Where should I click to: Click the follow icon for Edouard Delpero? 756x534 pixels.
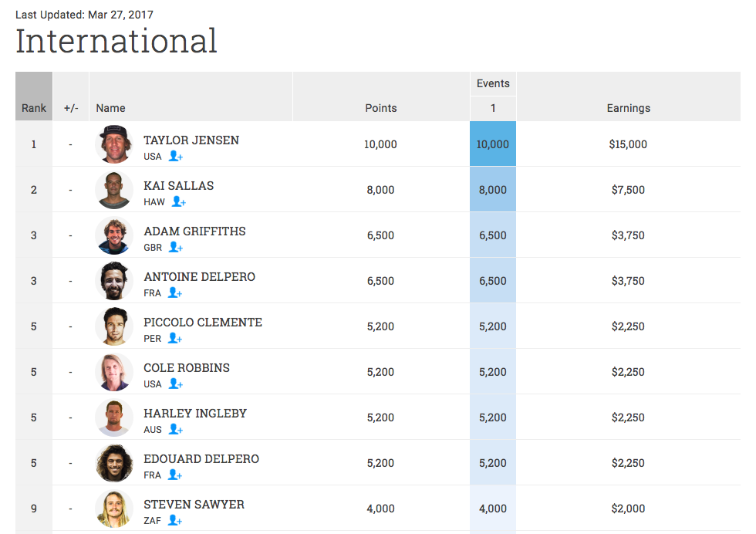tap(174, 475)
